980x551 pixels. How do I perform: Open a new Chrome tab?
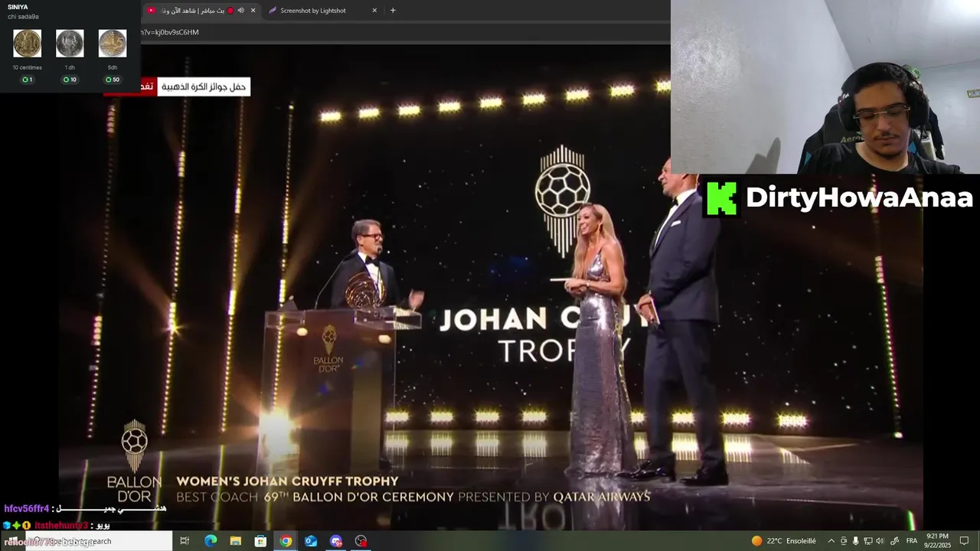pyautogui.click(x=393, y=11)
